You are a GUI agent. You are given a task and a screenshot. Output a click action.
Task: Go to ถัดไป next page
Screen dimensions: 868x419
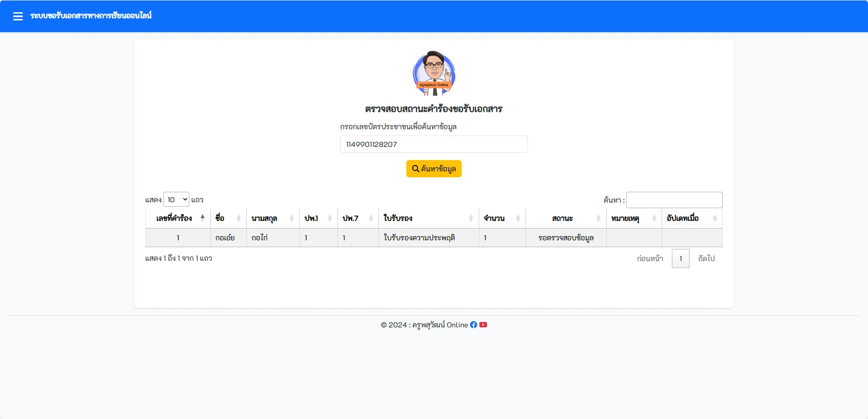(x=706, y=258)
